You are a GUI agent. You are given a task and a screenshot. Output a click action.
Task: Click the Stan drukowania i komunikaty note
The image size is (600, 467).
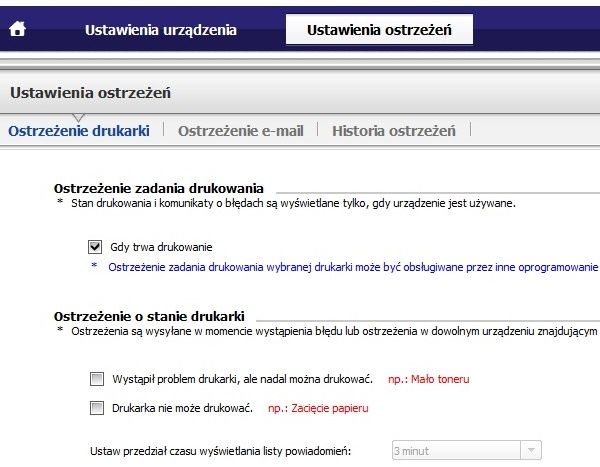[x=293, y=203]
